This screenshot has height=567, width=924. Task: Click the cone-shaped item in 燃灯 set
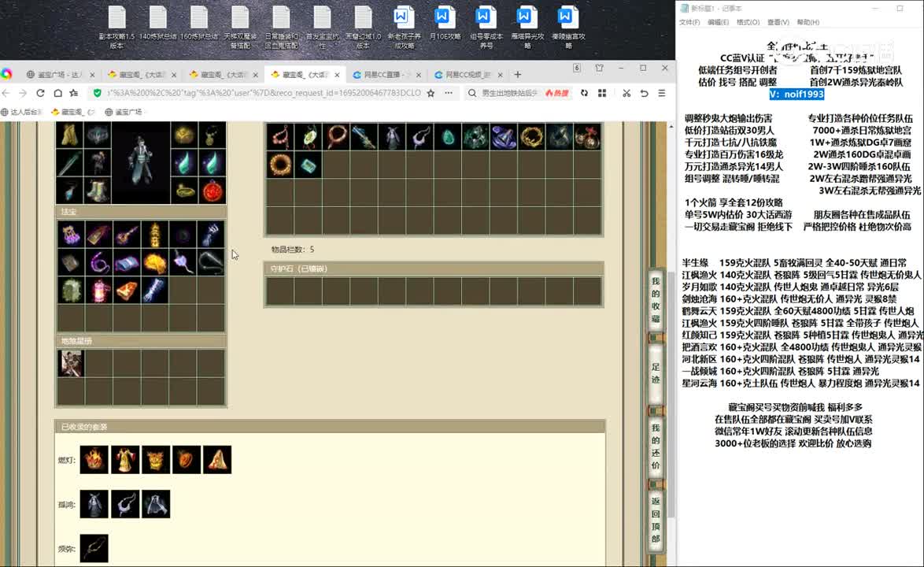pos(217,460)
